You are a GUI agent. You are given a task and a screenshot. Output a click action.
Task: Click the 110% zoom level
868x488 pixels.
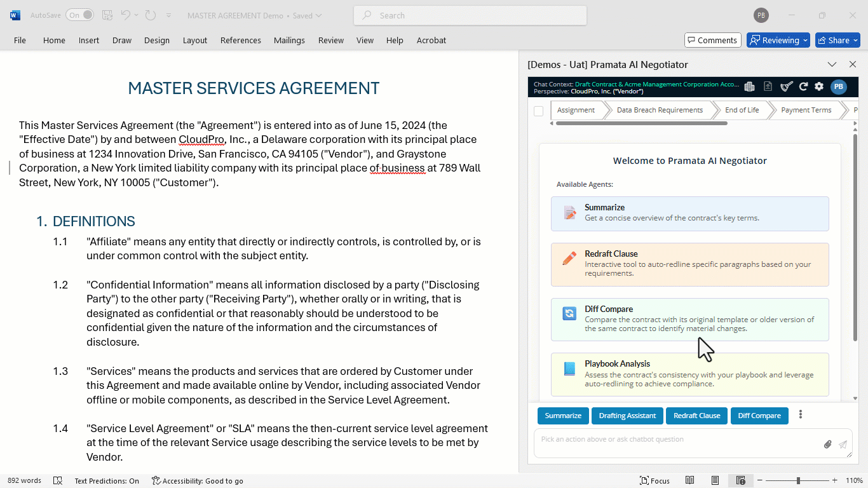pos(855,481)
